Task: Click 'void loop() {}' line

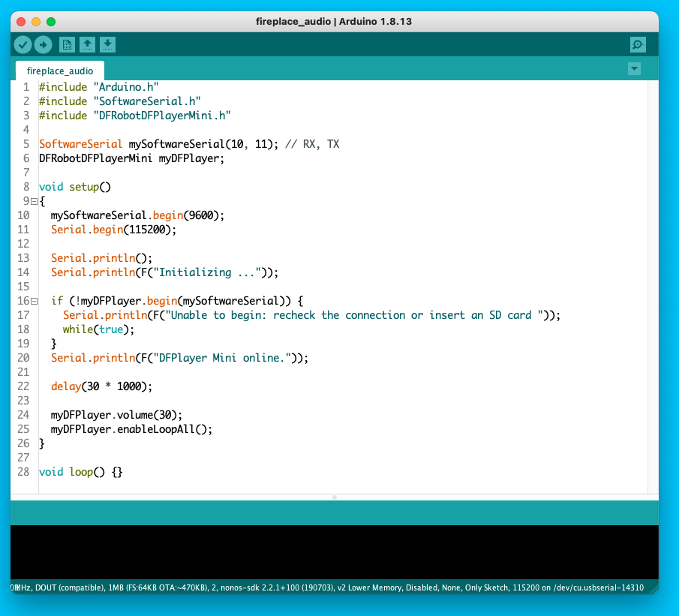Action: tap(81, 472)
